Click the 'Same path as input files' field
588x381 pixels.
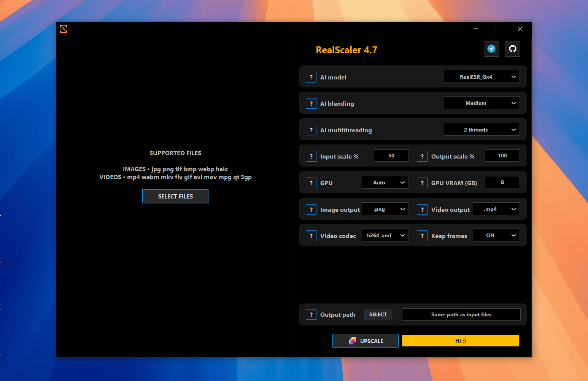coord(461,314)
